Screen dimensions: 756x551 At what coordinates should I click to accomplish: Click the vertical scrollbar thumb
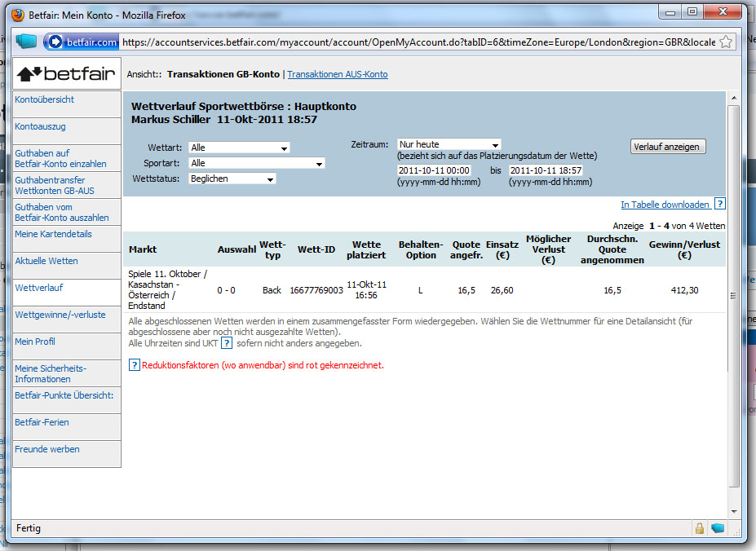pos(734,296)
